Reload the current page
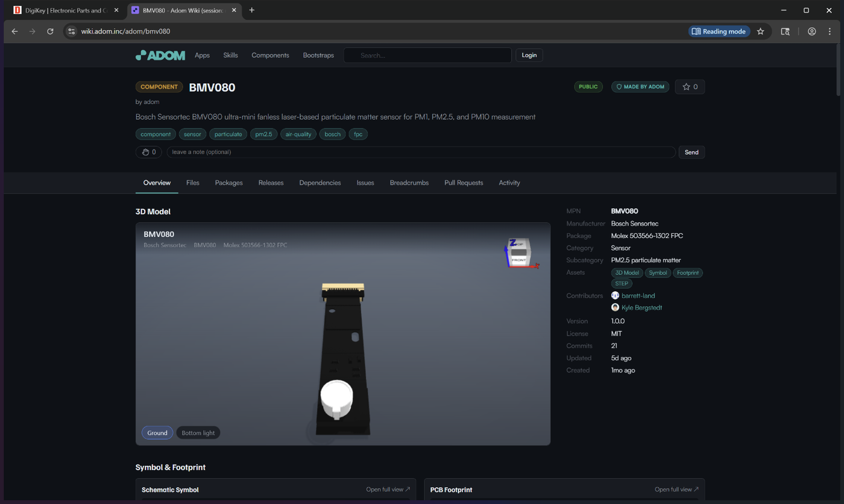844x504 pixels. [x=50, y=31]
